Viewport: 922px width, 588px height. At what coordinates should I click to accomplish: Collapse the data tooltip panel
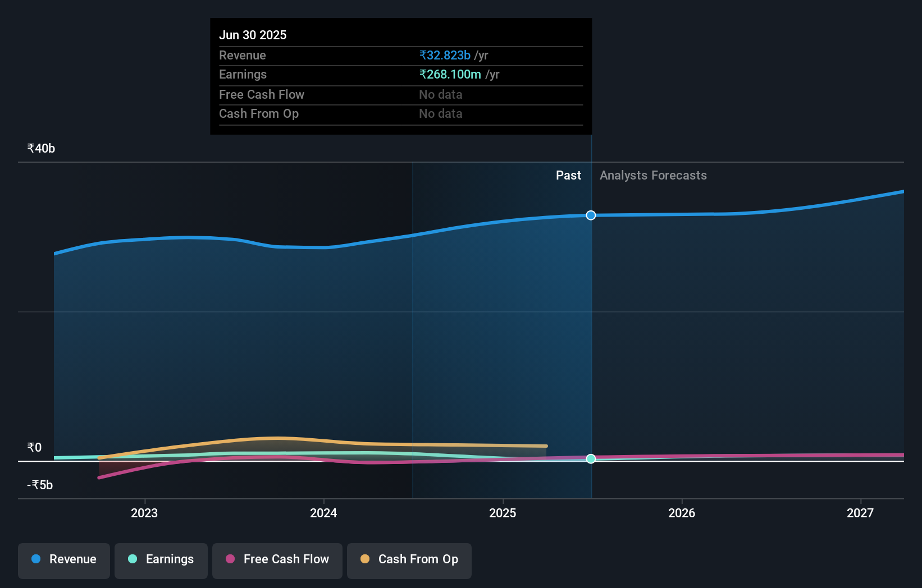coord(400,76)
